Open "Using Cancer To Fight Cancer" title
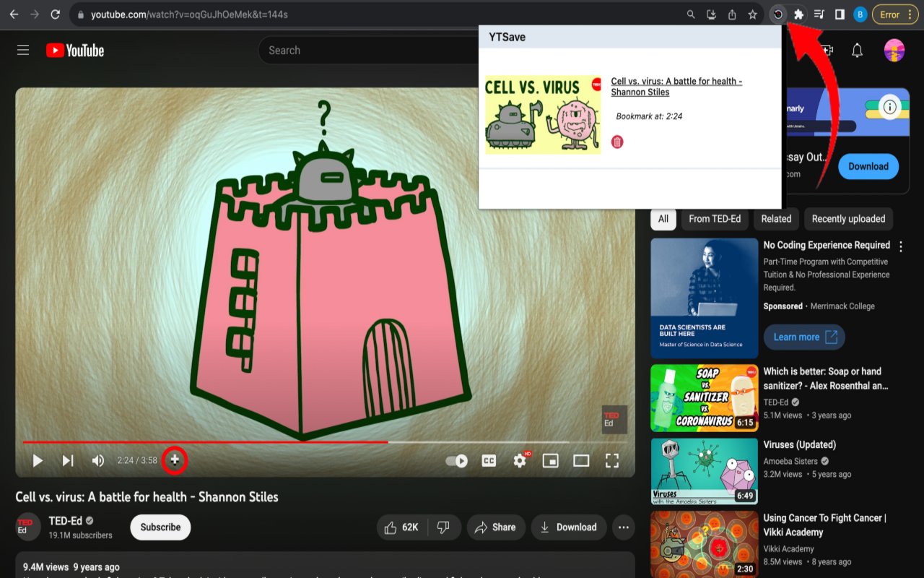Viewport: 924px width, 578px height. click(825, 525)
